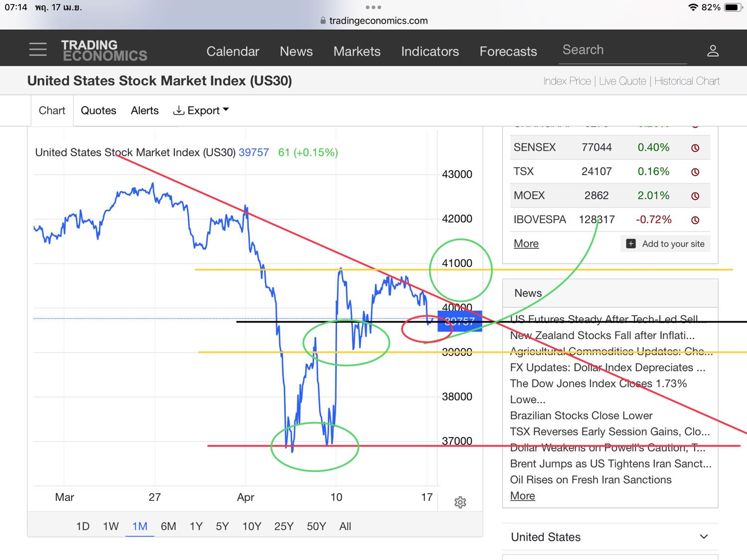Screen dimensions: 747x560
Task: Focus the Search input field
Action: point(622,50)
